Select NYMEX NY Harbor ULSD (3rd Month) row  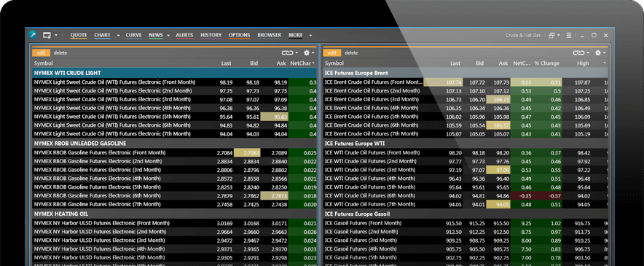tap(175, 240)
